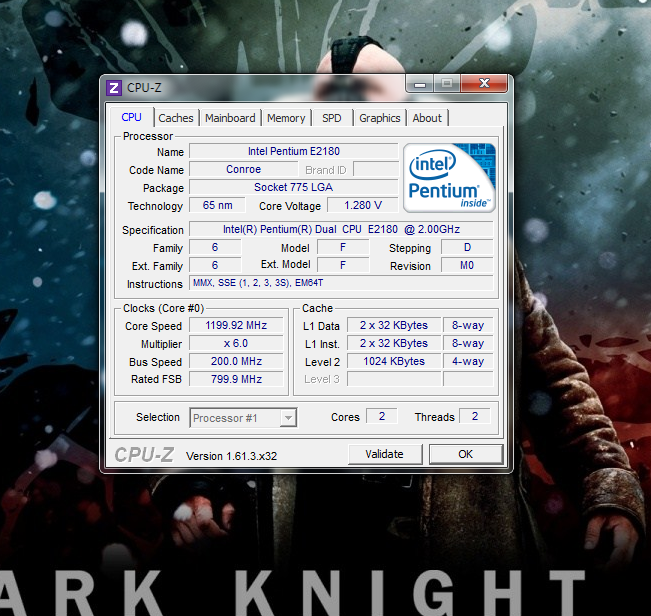The height and width of the screenshot is (616, 651).
Task: Click the Stepping value D
Action: 467,247
